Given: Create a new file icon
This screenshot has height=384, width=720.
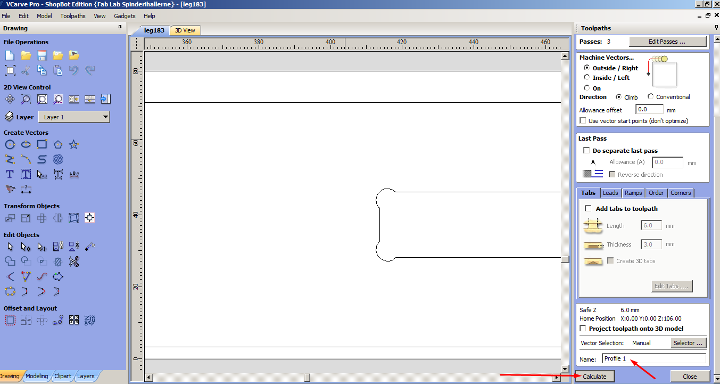Looking at the screenshot, I should 10,56.
